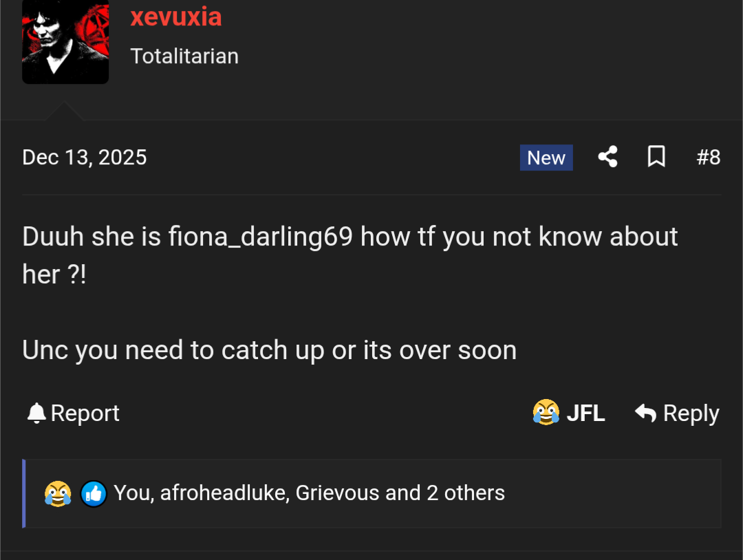The image size is (743, 560).
Task: Click the blue New badge
Action: [x=546, y=158]
